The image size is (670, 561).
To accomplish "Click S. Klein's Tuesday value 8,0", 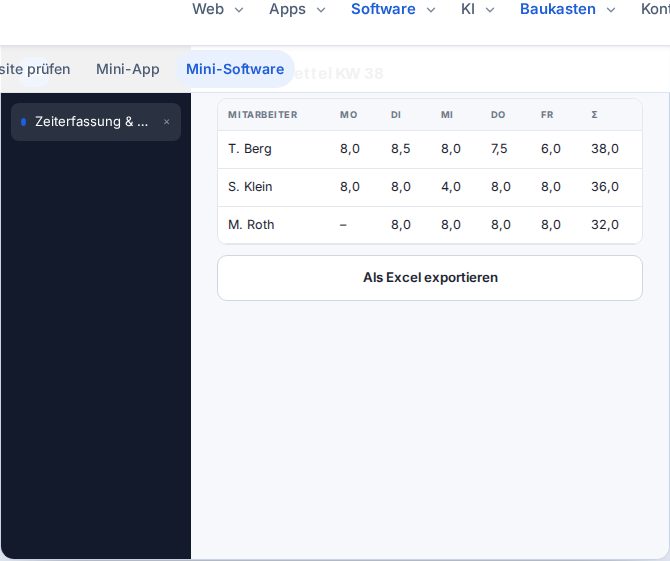I will 401,187.
